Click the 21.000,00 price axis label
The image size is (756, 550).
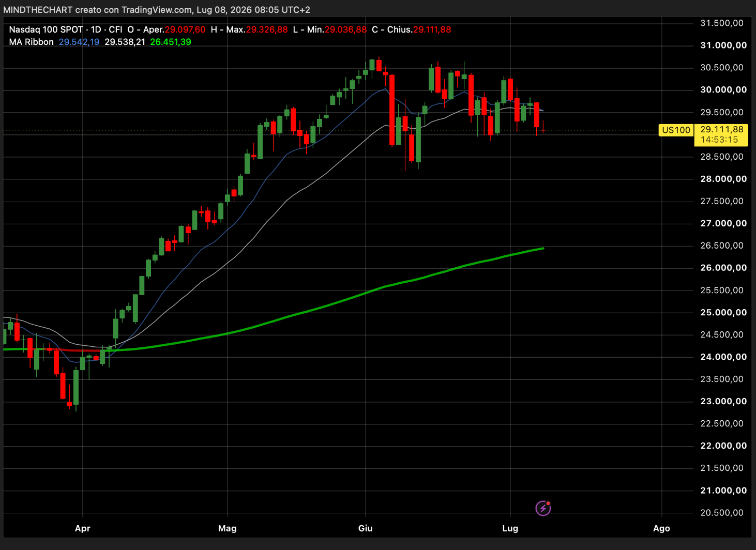tap(723, 491)
